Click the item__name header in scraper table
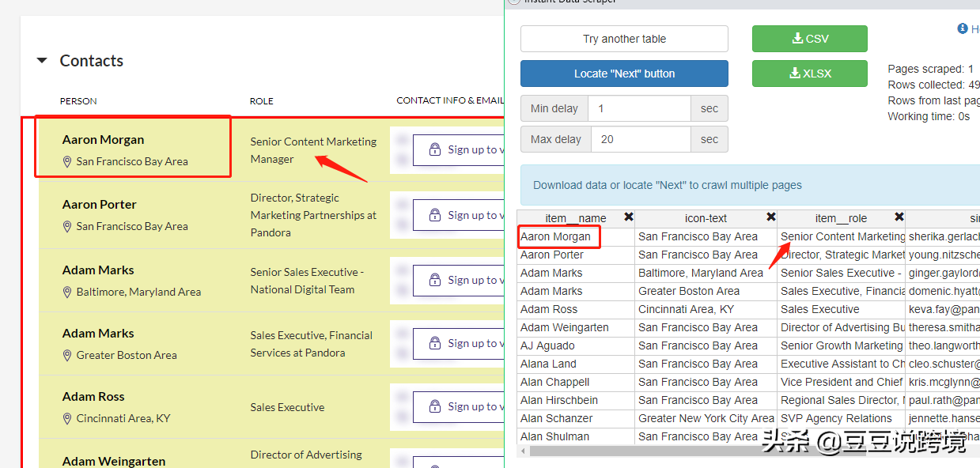 coord(576,218)
